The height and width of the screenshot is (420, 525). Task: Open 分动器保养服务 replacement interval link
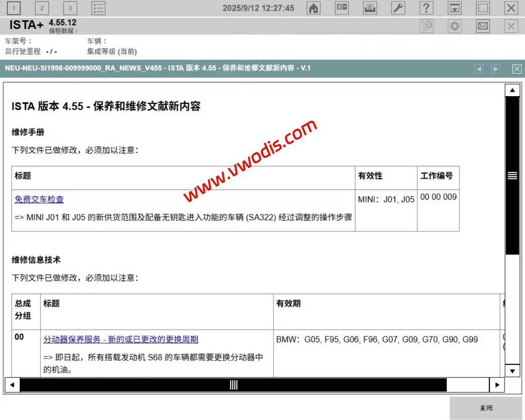coord(121,339)
